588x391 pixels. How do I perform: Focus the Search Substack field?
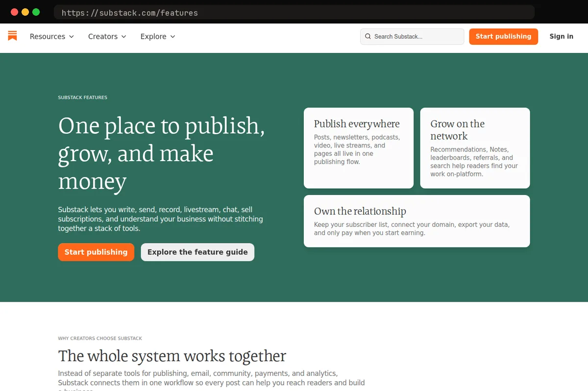[412, 36]
